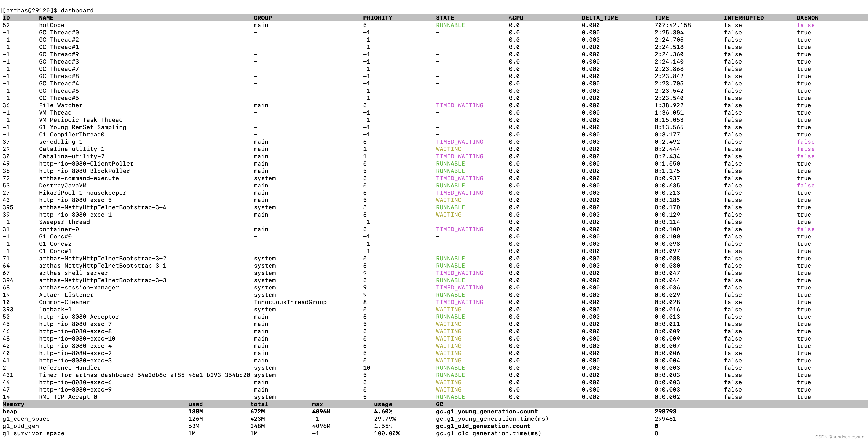Click the 'File Watcher' thread name

pos(61,105)
